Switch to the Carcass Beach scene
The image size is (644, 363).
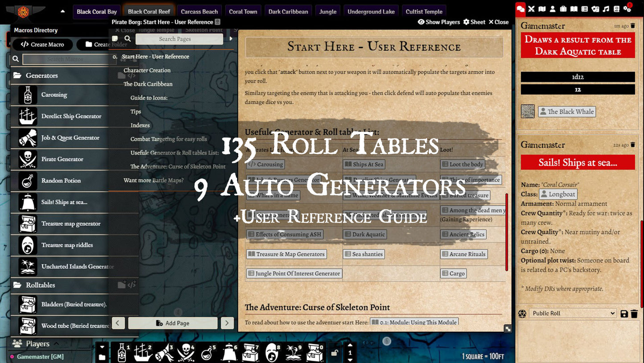point(199,12)
